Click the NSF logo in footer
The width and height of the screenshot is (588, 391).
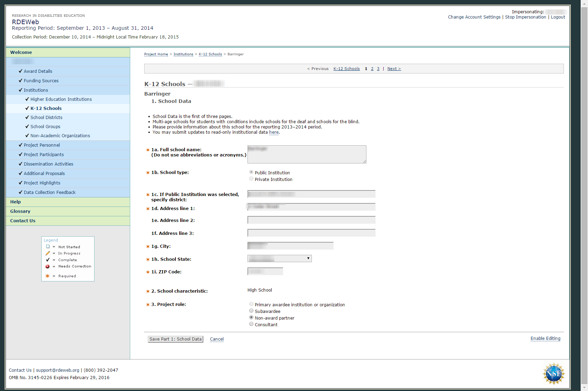coord(553,373)
